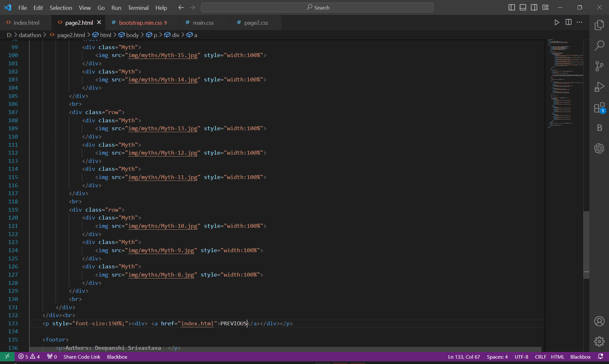Image resolution: width=609 pixels, height=364 pixels.
Task: Switch to the main.css tab
Action: click(203, 22)
